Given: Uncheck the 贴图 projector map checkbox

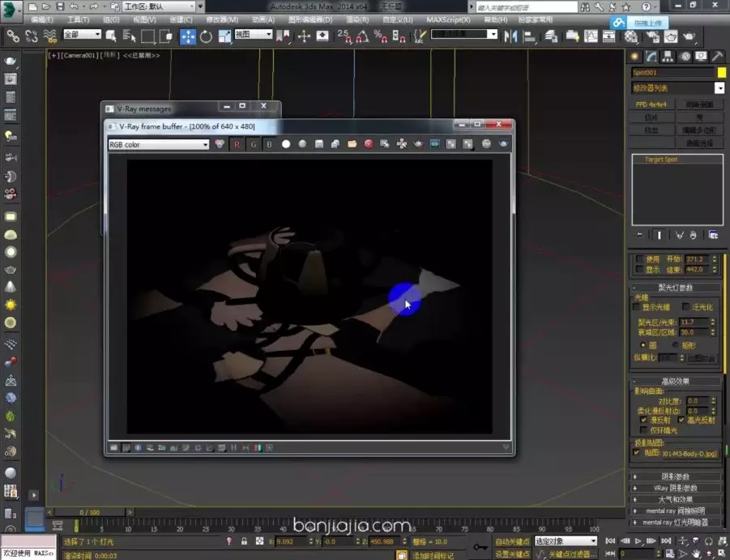Looking at the screenshot, I should point(637,452).
